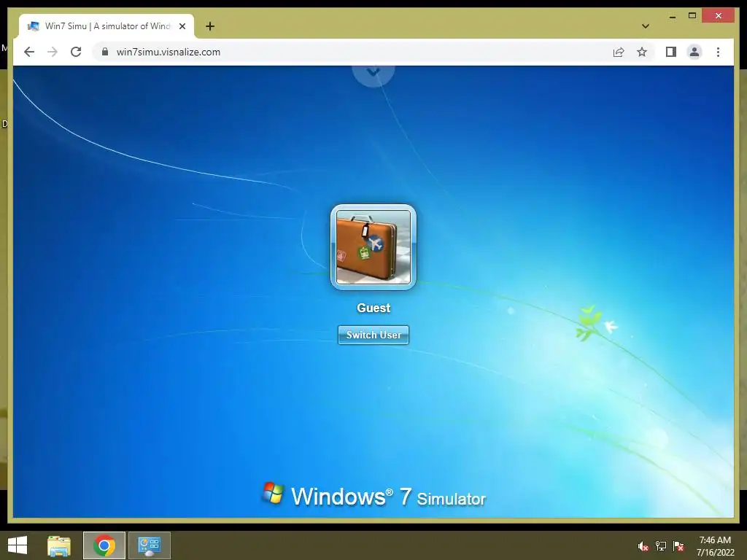Screen dimensions: 747x560
Task: Maximize the Chrome window
Action: click(x=692, y=16)
